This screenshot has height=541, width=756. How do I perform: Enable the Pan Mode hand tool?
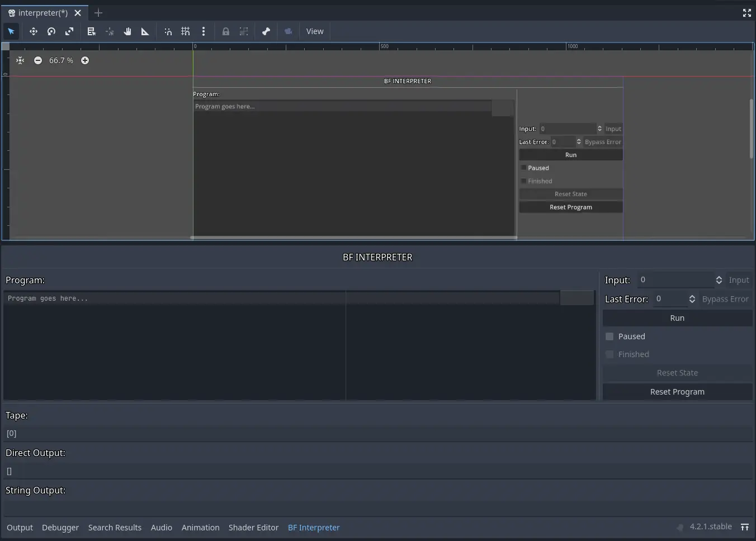pyautogui.click(x=127, y=31)
